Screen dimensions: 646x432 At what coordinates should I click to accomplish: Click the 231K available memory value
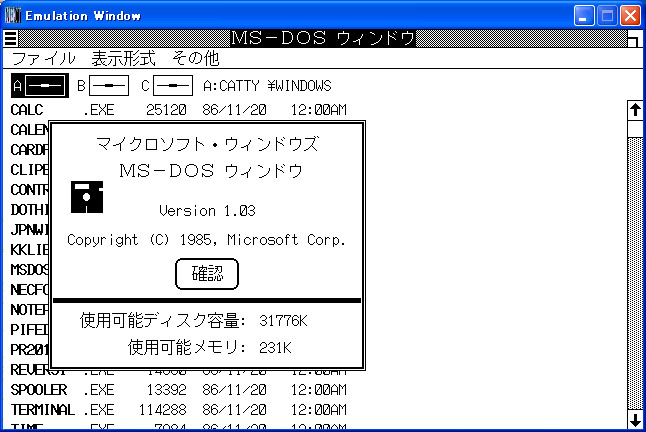[275, 348]
